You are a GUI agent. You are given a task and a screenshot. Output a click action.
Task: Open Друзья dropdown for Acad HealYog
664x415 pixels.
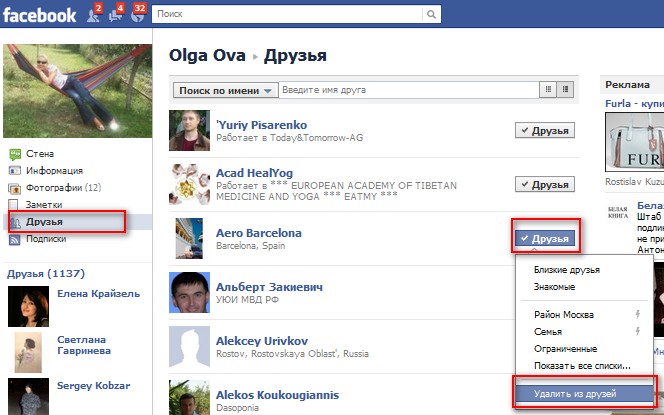(x=545, y=184)
